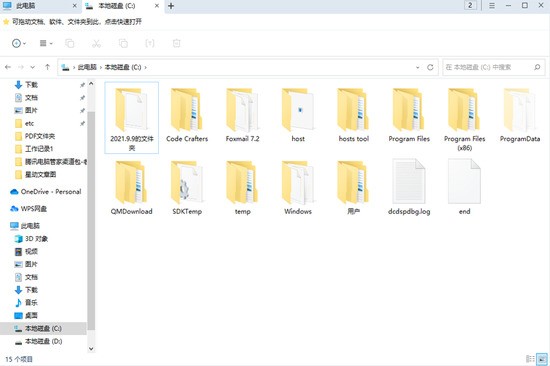Close the 本地磁盘 (C:) tab
This screenshot has width=550, height=366.
click(157, 6)
